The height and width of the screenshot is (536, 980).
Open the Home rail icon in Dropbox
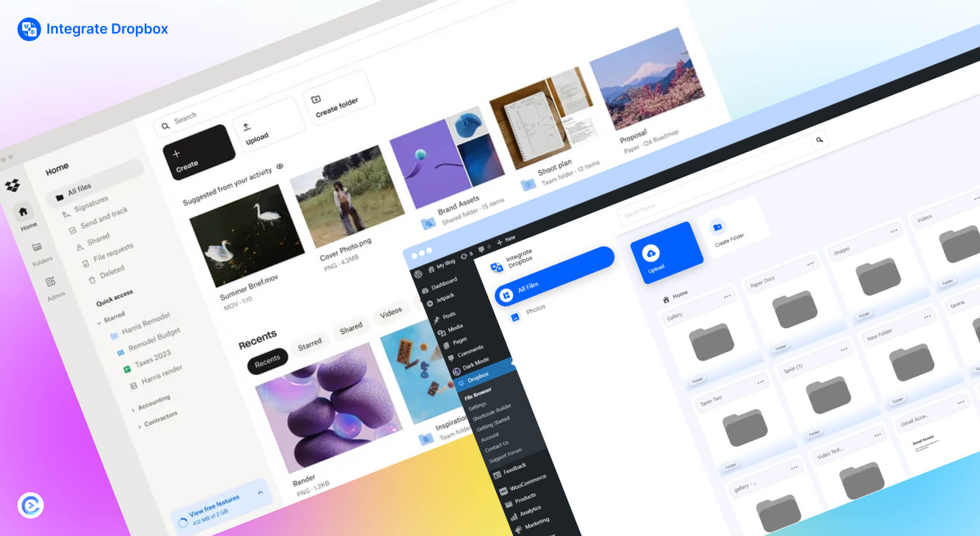[x=23, y=212]
